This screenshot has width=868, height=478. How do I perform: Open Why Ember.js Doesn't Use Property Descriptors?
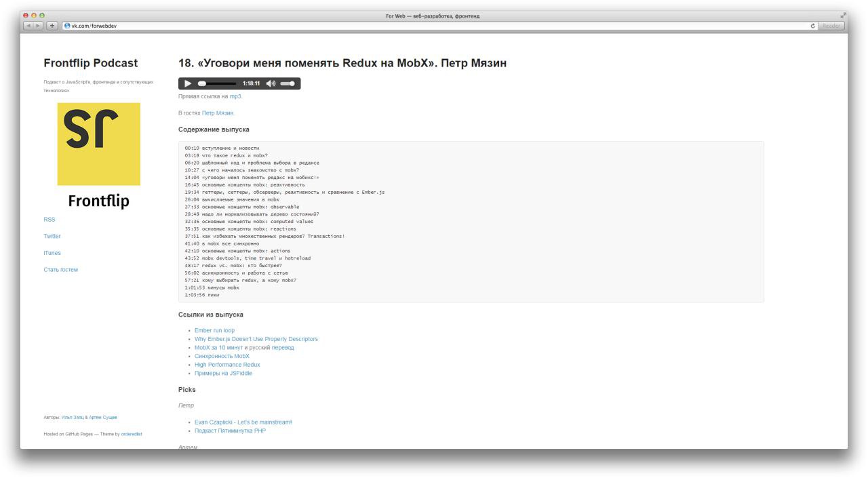click(x=256, y=339)
